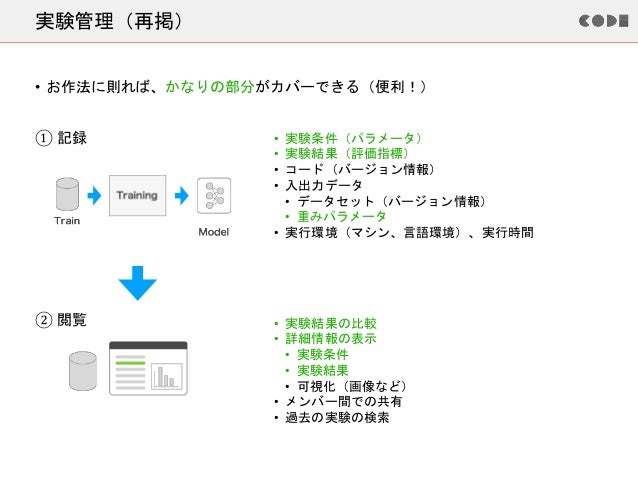Click the sub-bullet 可視化（画像など）
The width and height of the screenshot is (638, 479).
click(x=352, y=386)
